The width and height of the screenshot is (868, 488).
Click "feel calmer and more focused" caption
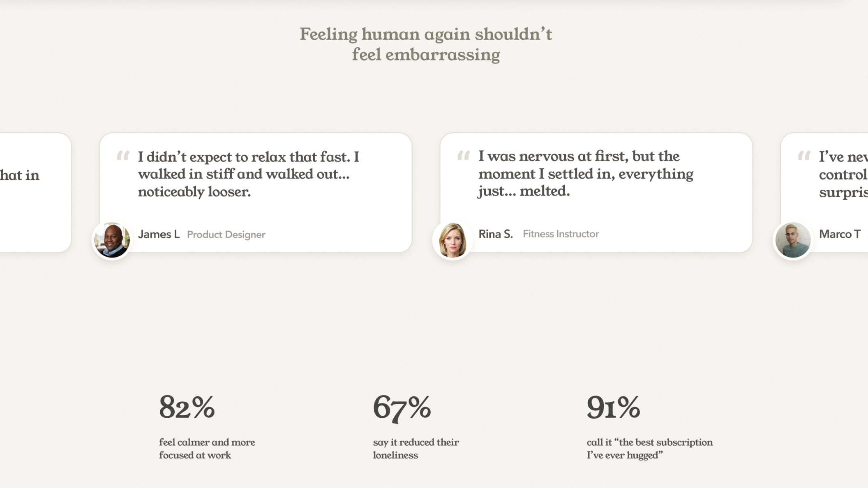pyautogui.click(x=207, y=449)
